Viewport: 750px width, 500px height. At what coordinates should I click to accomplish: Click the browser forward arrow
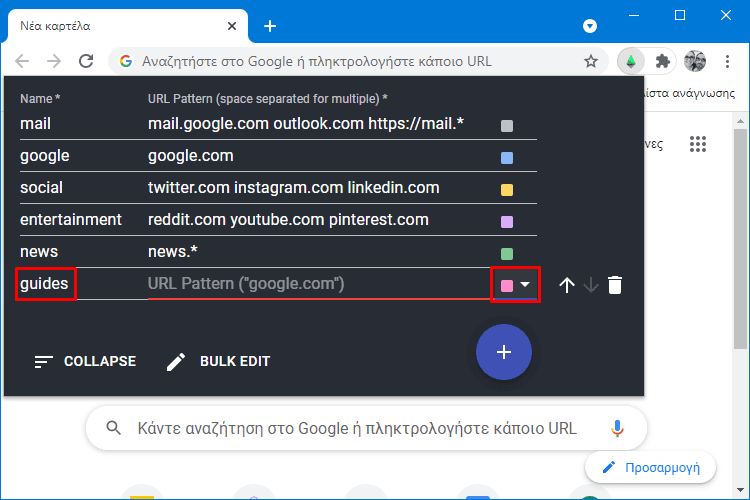tap(54, 61)
